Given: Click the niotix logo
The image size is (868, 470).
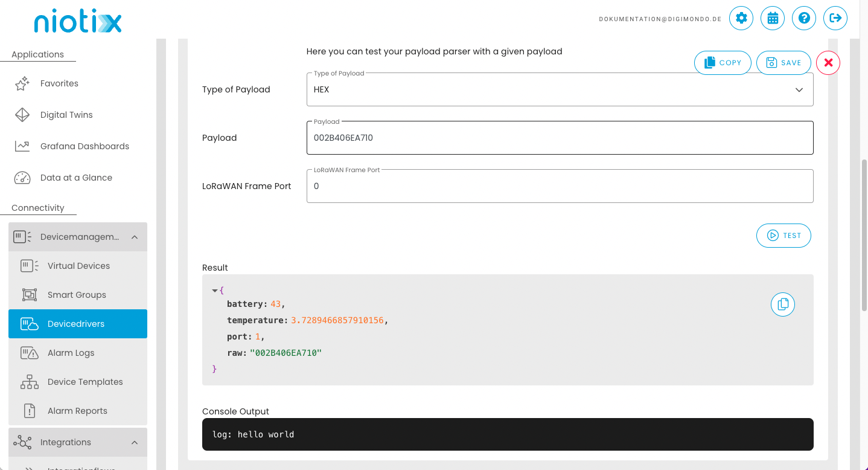Looking at the screenshot, I should coord(78,23).
